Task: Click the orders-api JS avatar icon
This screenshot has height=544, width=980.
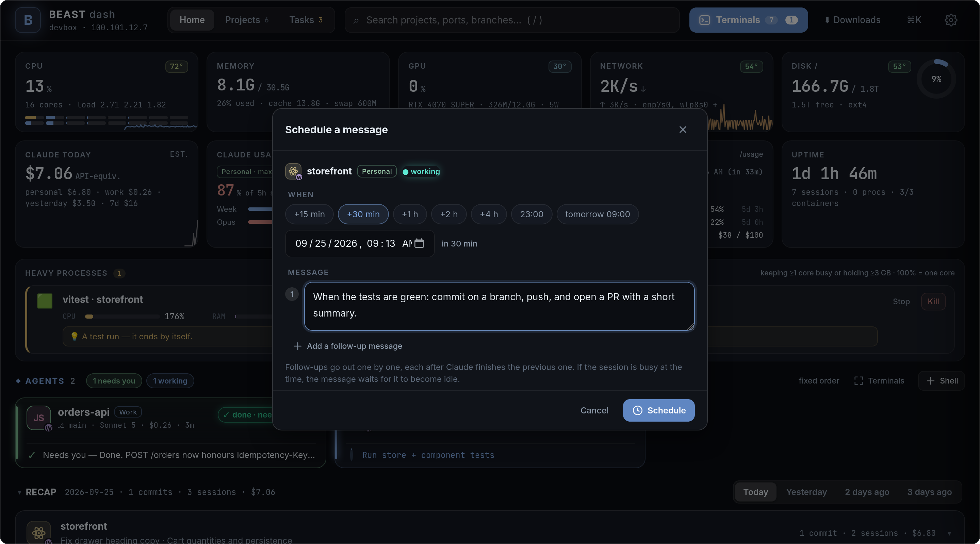Action: click(38, 418)
